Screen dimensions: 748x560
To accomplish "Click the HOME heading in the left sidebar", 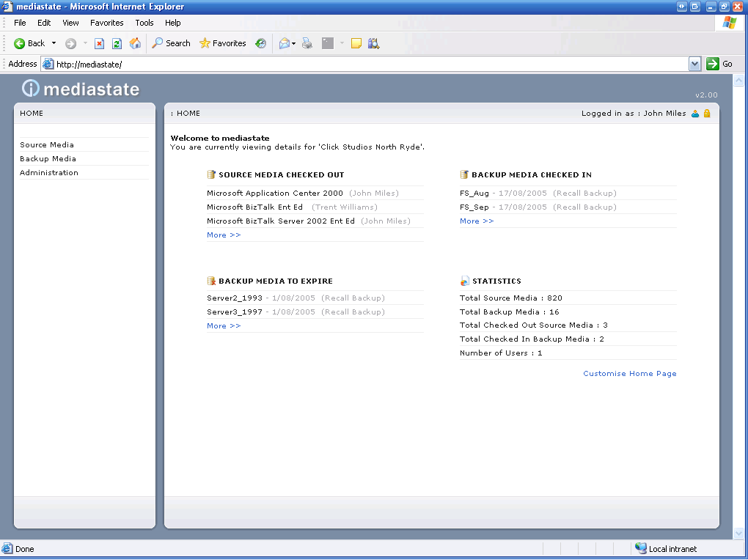I will coord(32,113).
